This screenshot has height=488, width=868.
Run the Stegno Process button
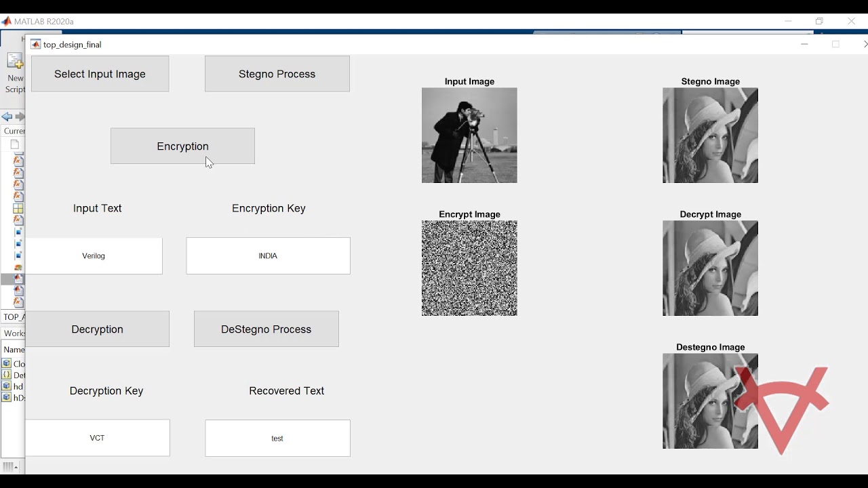point(277,74)
